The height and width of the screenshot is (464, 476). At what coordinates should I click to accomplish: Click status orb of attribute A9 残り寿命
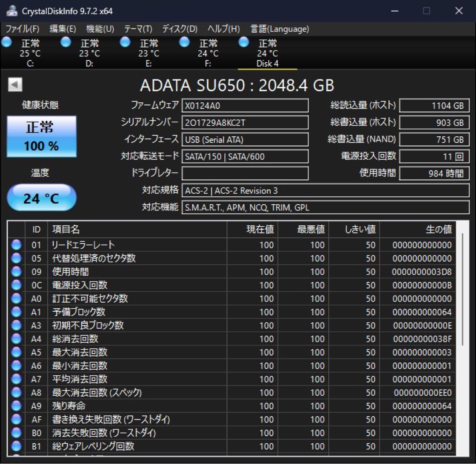16,406
